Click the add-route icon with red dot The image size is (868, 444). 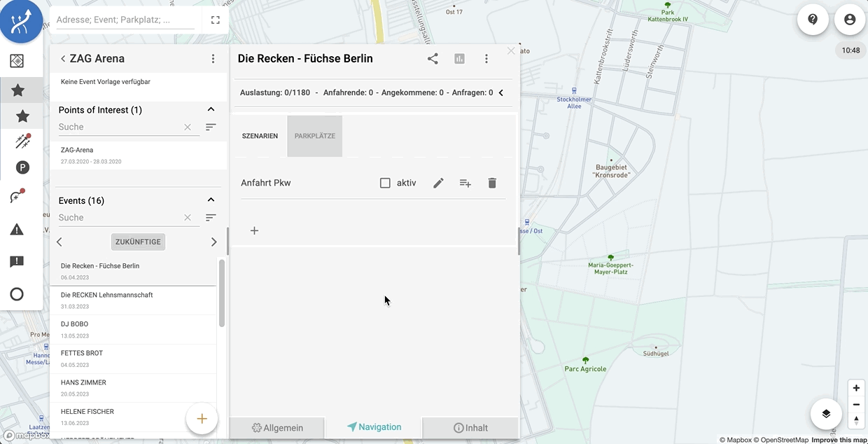point(17,197)
